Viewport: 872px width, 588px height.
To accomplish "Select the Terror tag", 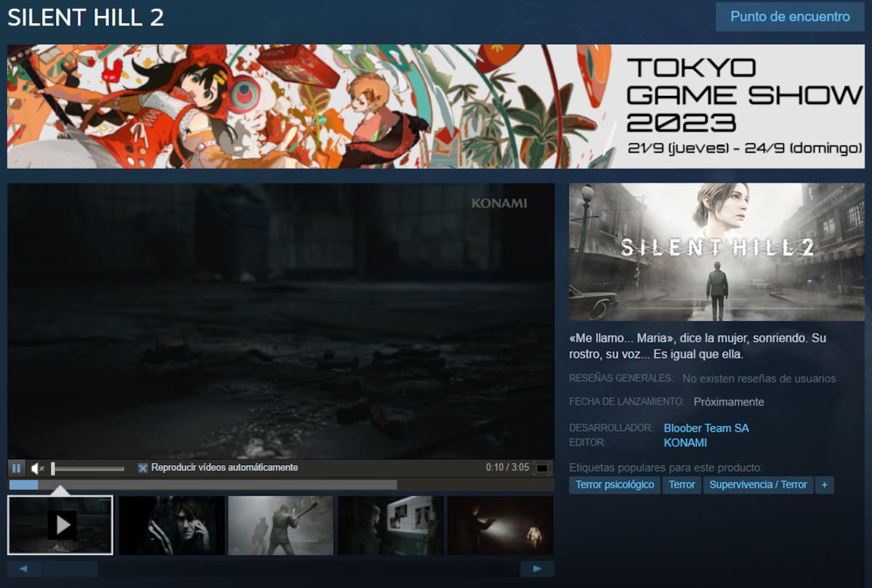I will coord(682,485).
